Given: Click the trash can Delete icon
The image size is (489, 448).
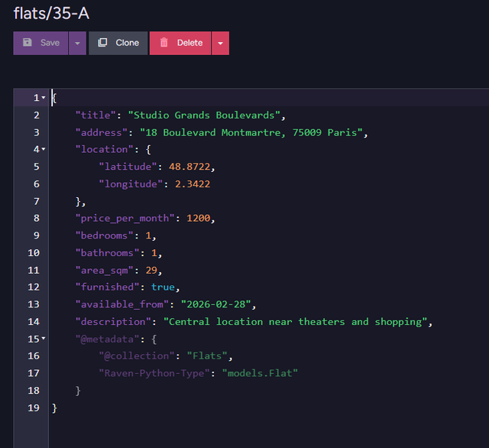Looking at the screenshot, I should point(164,43).
